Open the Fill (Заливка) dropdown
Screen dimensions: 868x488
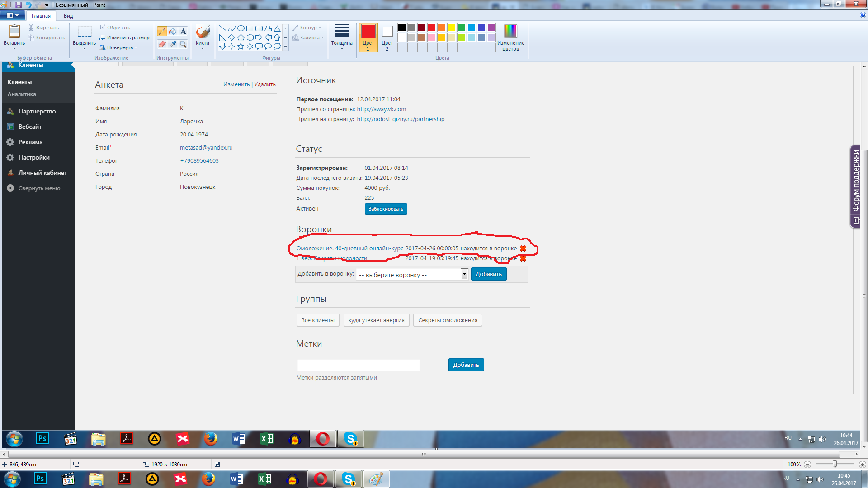pos(308,38)
